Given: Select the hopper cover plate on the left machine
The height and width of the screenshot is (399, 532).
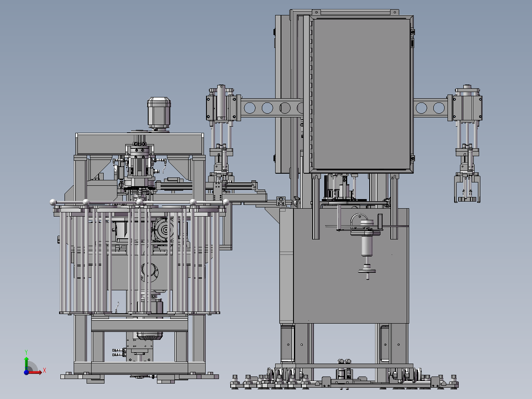Looking at the screenshot, I should point(139,144).
